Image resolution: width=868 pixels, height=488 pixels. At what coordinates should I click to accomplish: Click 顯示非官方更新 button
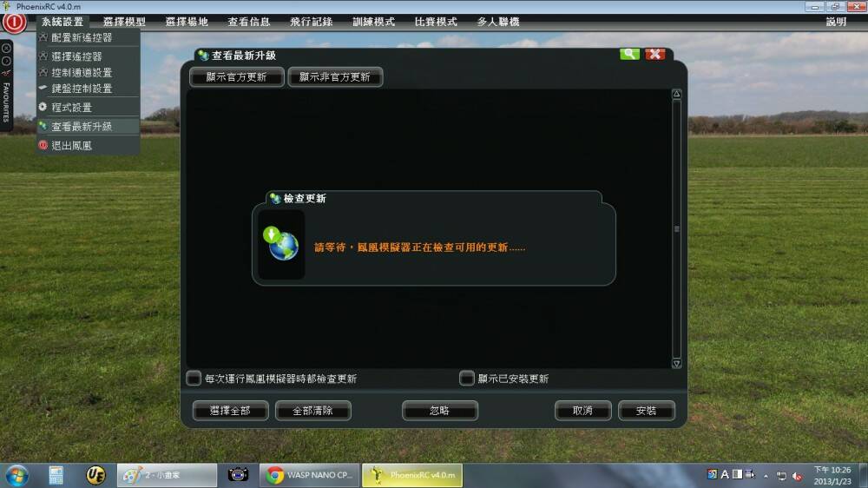(335, 77)
